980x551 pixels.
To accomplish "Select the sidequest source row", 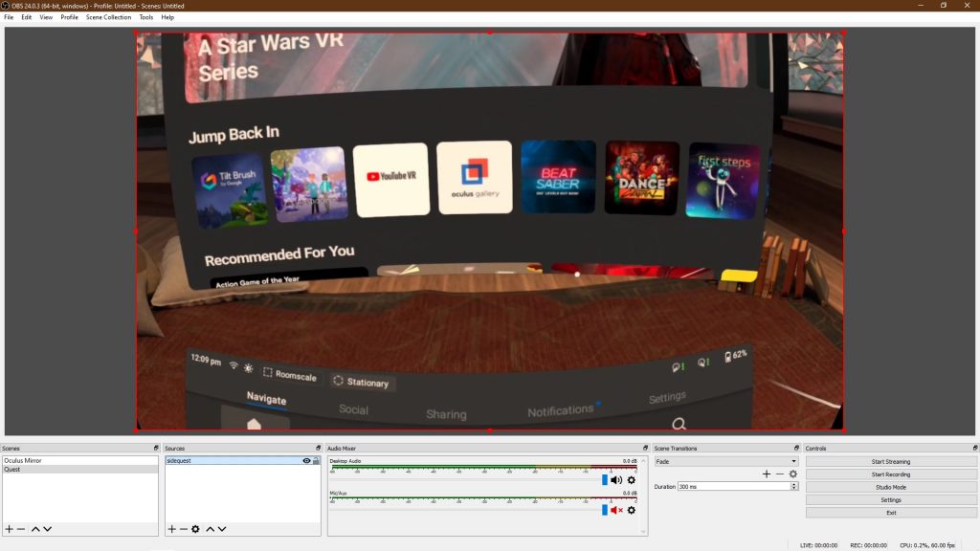I will pyautogui.click(x=243, y=461).
